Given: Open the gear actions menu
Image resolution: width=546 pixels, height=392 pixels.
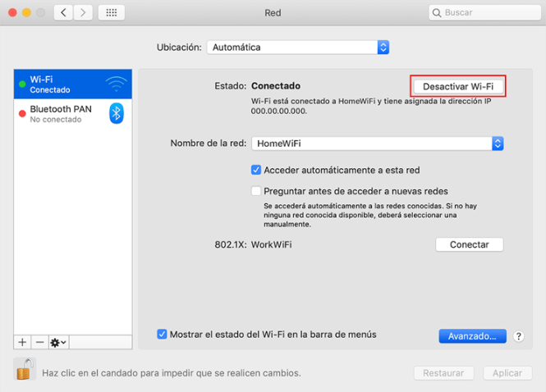Looking at the screenshot, I should (x=58, y=341).
